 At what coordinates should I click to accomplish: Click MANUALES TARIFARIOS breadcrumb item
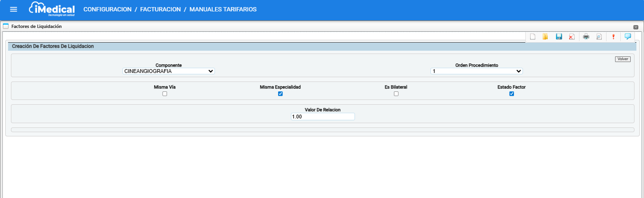coord(223,9)
